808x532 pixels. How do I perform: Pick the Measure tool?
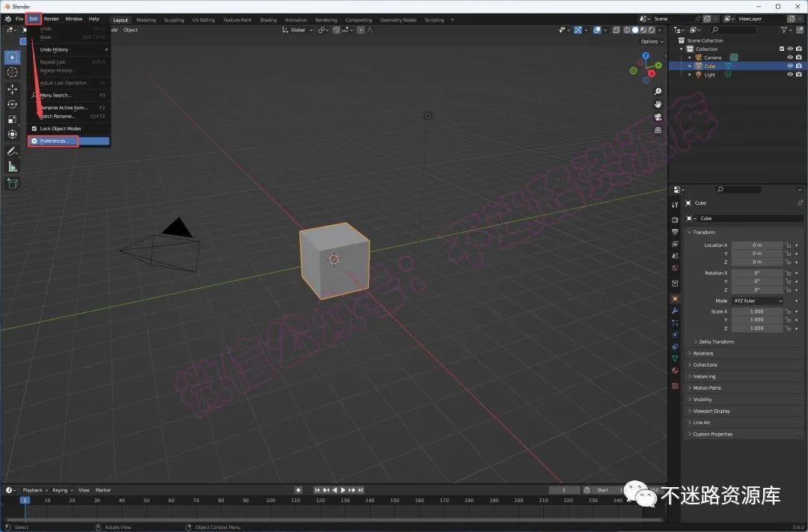point(13,167)
